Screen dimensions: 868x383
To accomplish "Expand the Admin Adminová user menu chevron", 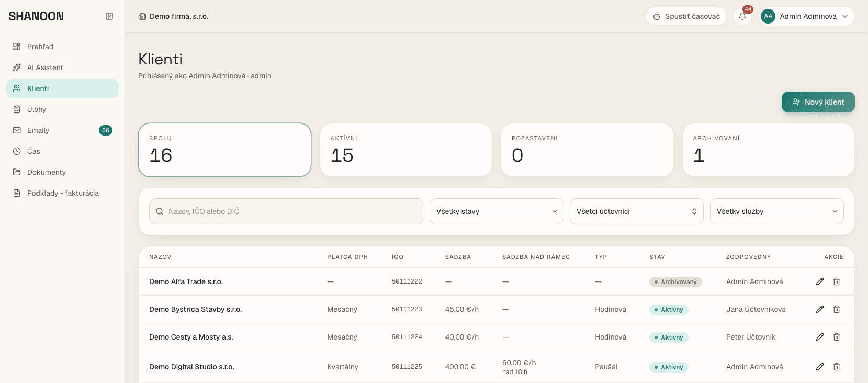I will coord(845,16).
